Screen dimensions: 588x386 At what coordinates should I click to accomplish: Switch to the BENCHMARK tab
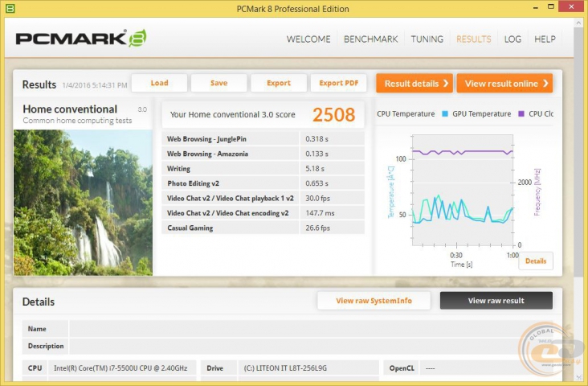pos(370,39)
